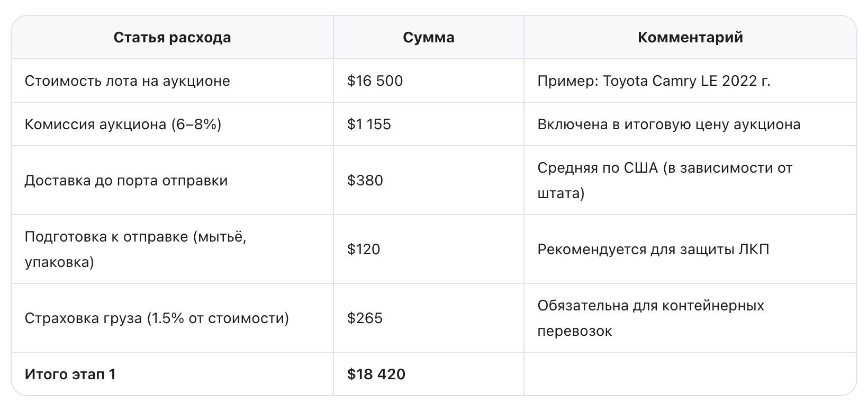
Task: Click 'Включена в итоговую цену аукциона' comment
Action: point(668,124)
